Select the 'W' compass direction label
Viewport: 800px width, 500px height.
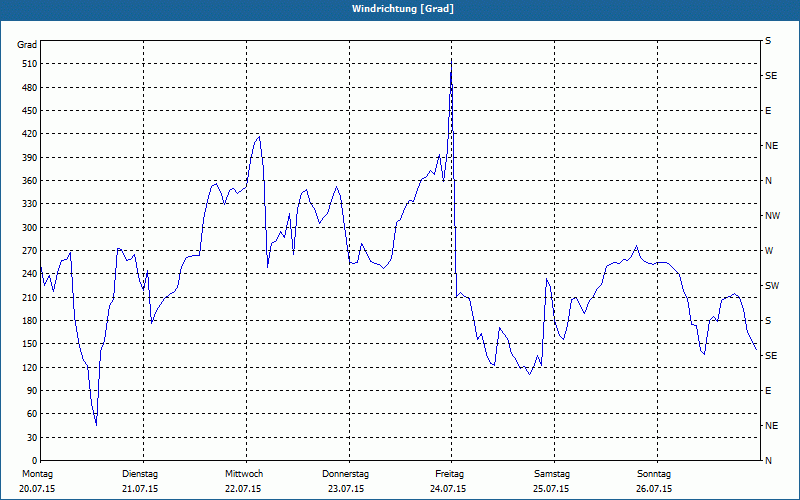click(x=769, y=251)
